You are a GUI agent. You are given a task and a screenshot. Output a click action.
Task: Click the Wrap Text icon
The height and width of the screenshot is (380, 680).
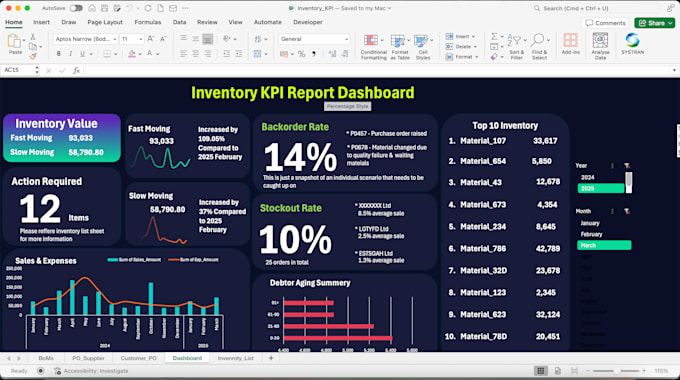tap(258, 39)
